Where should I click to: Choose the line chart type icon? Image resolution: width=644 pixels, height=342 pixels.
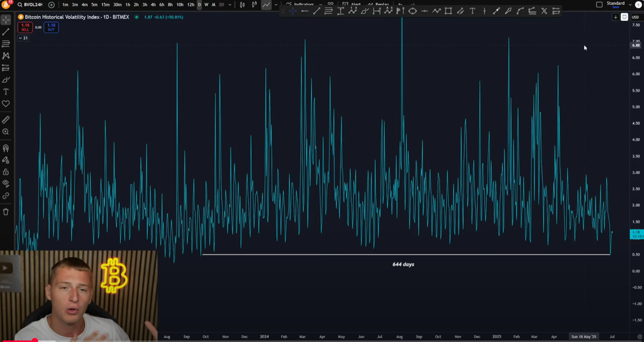pyautogui.click(x=266, y=5)
